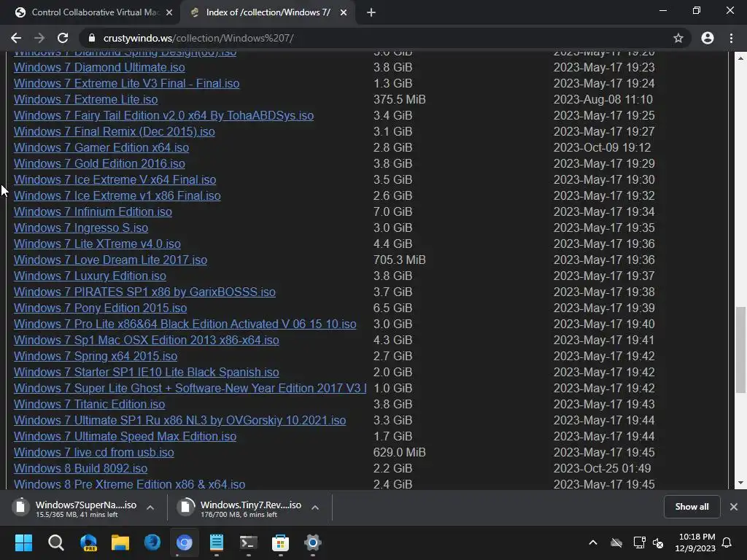The width and height of the screenshot is (747, 560).
Task: Bookmark this page with the star icon
Action: point(678,38)
